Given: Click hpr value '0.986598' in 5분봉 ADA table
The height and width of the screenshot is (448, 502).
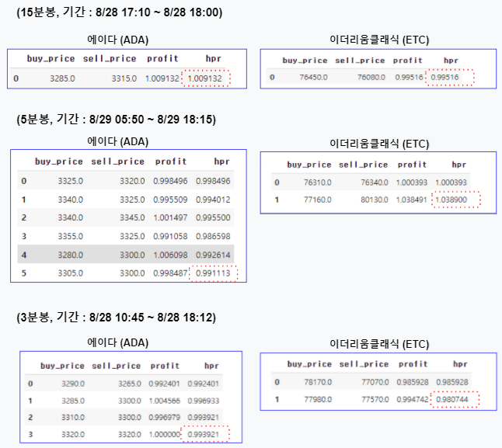Looking at the screenshot, I should tap(213, 236).
